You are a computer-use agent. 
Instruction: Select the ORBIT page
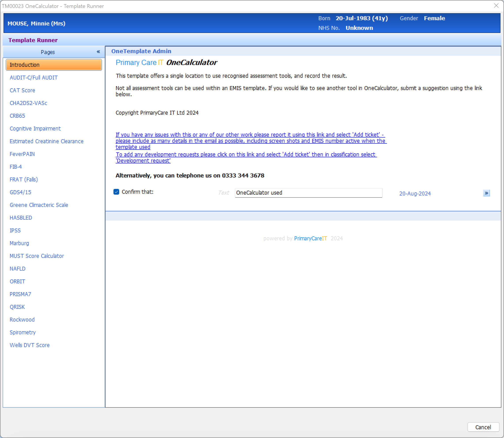click(x=17, y=281)
